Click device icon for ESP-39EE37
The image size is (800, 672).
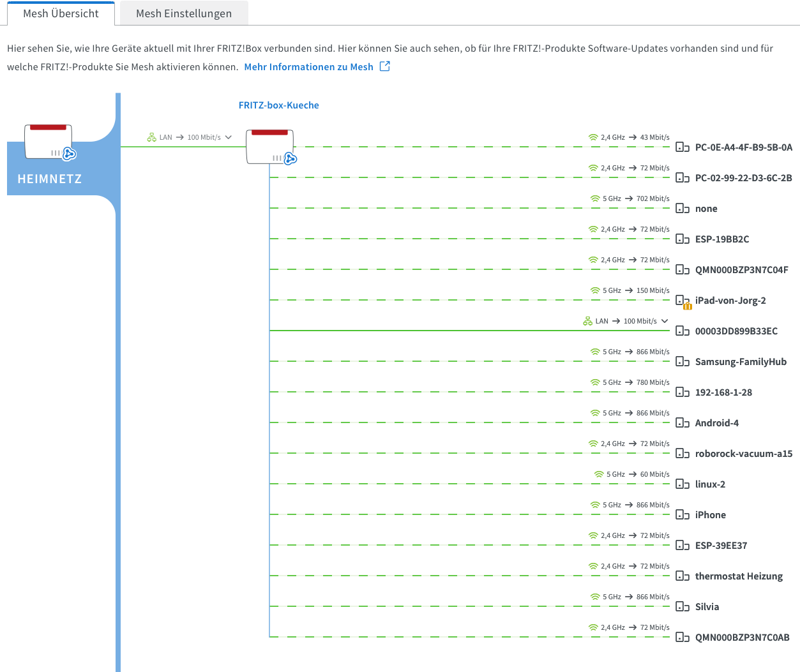683,545
